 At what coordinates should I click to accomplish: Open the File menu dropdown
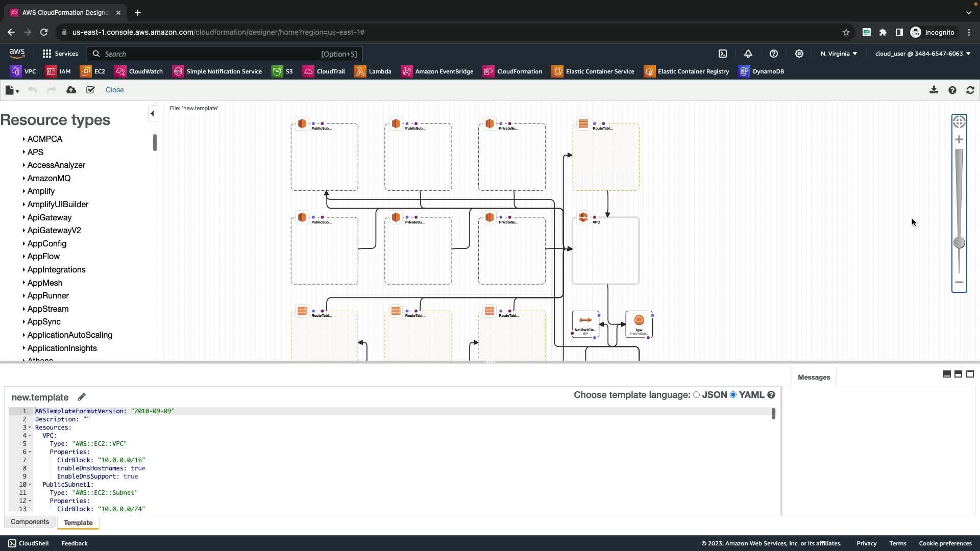[12, 90]
